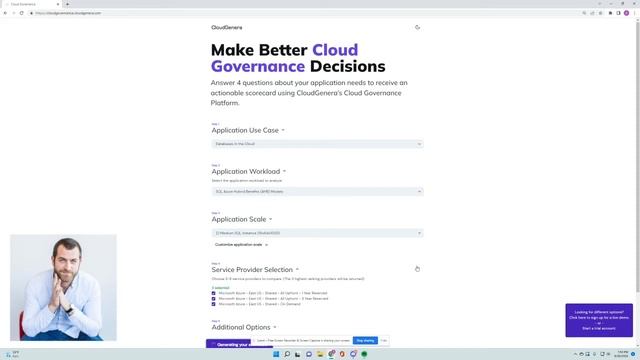Expand Customize application scale
This screenshot has width=640, height=360.
coord(241,244)
